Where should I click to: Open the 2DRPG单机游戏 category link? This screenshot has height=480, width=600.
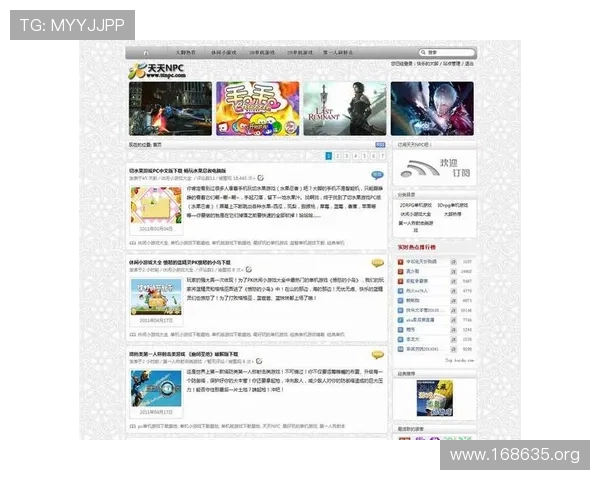416,205
